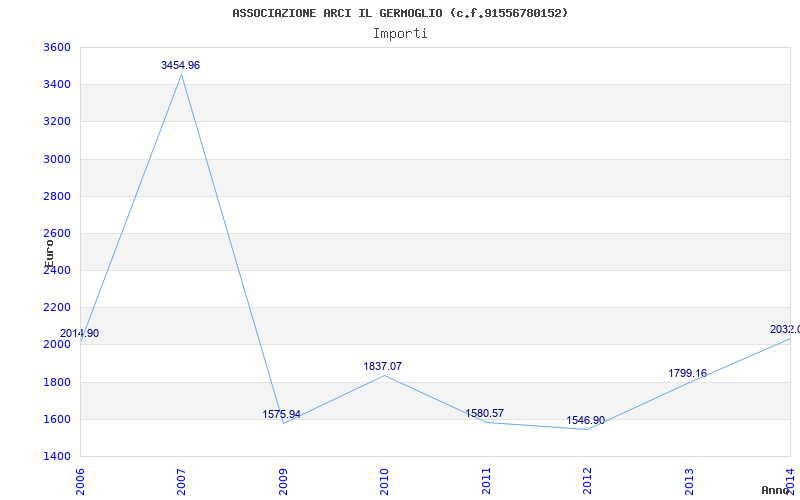Click the Anno axis title
Image resolution: width=800 pixels, height=500 pixels.
775,490
